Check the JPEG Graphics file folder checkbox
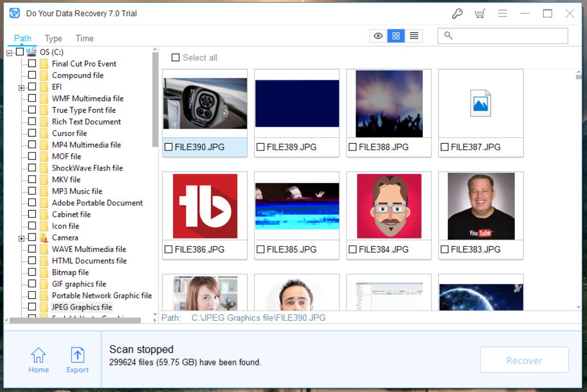 pos(32,307)
